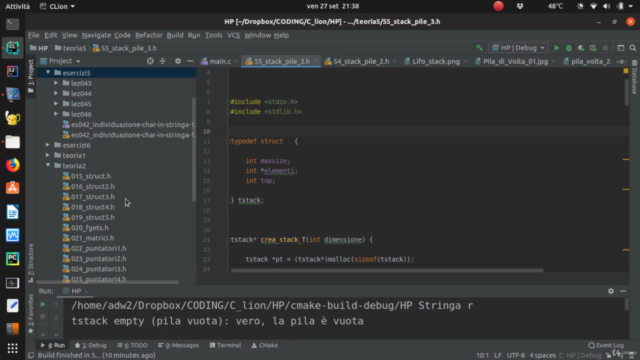Open the CLion icon in the Ubuntu dock

12,48
